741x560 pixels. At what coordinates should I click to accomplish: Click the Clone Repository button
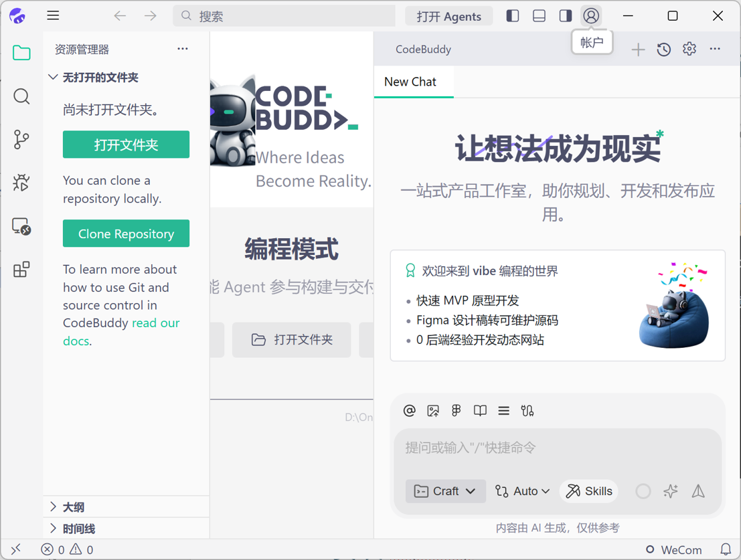(127, 234)
